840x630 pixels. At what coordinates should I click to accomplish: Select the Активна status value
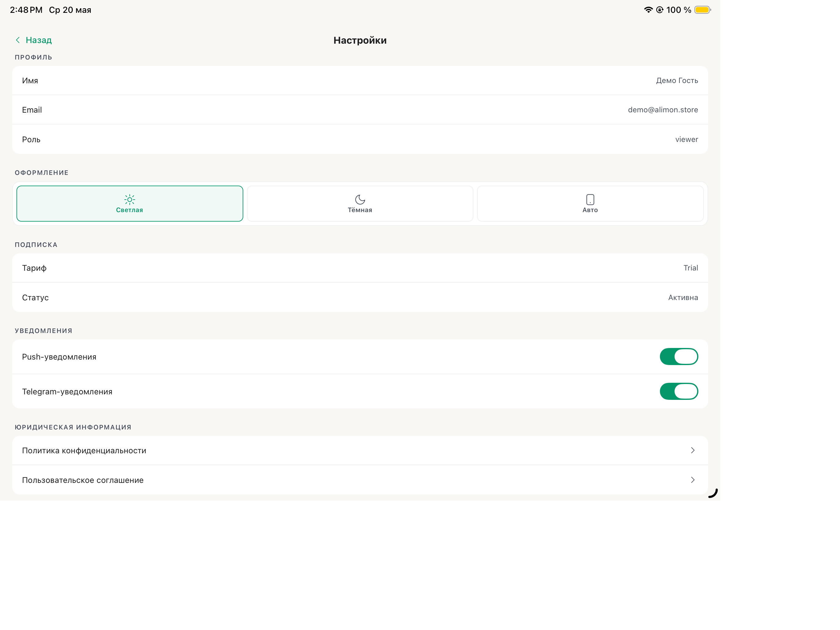tap(683, 297)
